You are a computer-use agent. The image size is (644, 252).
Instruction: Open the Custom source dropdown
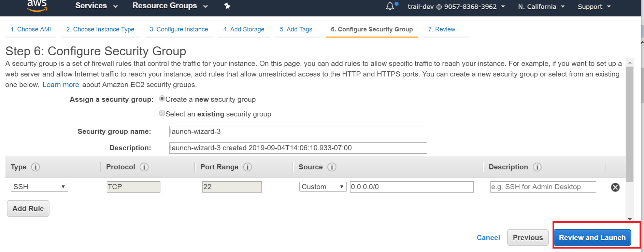[323, 187]
